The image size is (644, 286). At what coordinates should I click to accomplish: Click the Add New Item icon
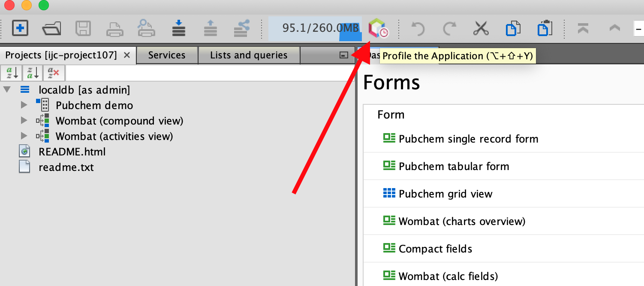pyautogui.click(x=20, y=28)
